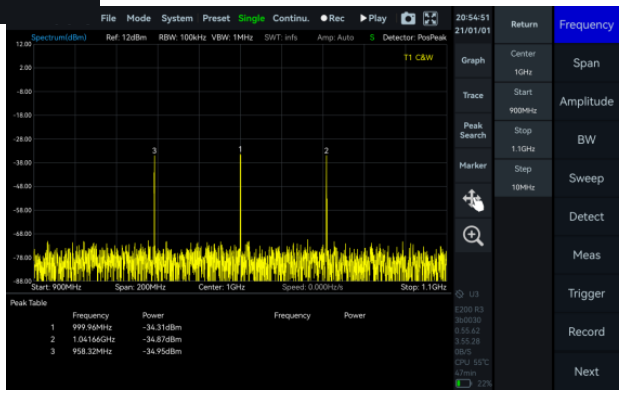
Task: Click the Start: 900MHz footer label
Action: [x=56, y=287]
